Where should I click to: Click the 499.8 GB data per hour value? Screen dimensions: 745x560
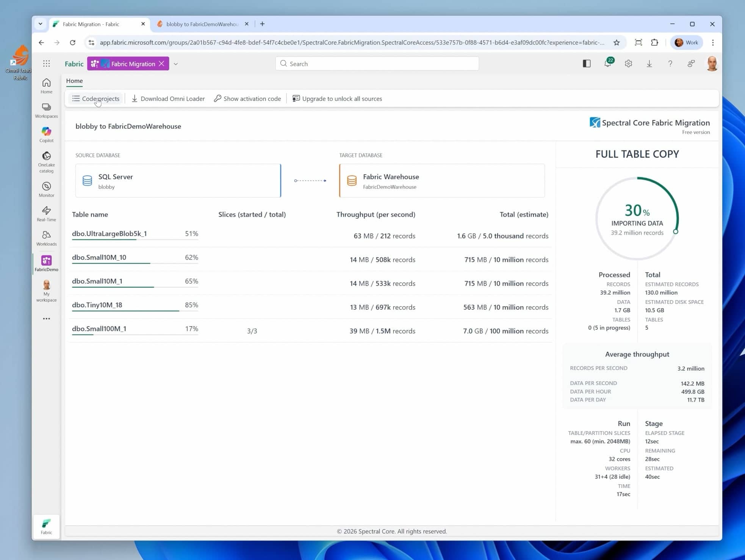(693, 392)
